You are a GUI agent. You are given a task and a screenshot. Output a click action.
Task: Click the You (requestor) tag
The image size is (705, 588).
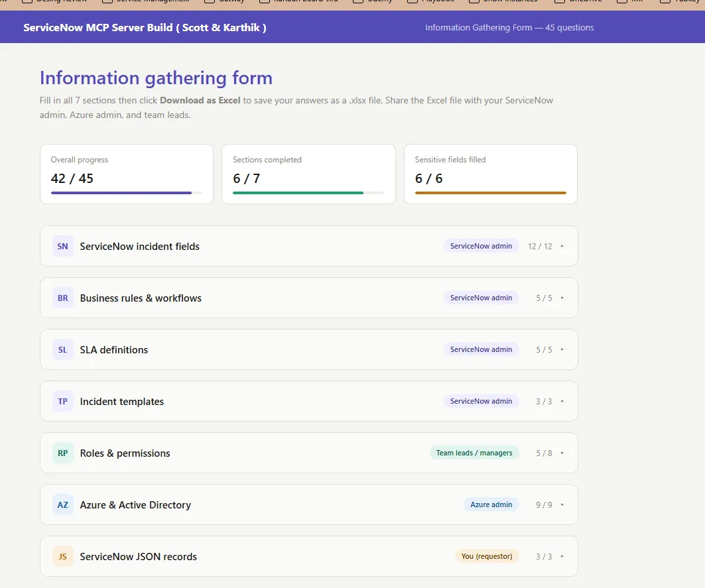[487, 556]
